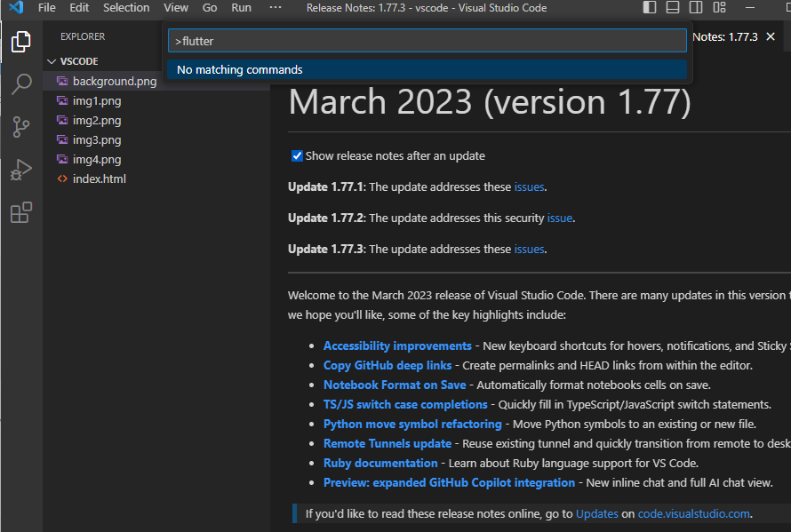Click the March 2023 (version 1.77) heading
The width and height of the screenshot is (791, 532).
(x=490, y=102)
